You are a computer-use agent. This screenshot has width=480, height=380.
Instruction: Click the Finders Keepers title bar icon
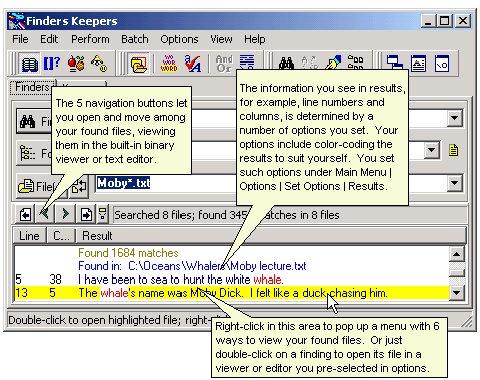tap(17, 21)
